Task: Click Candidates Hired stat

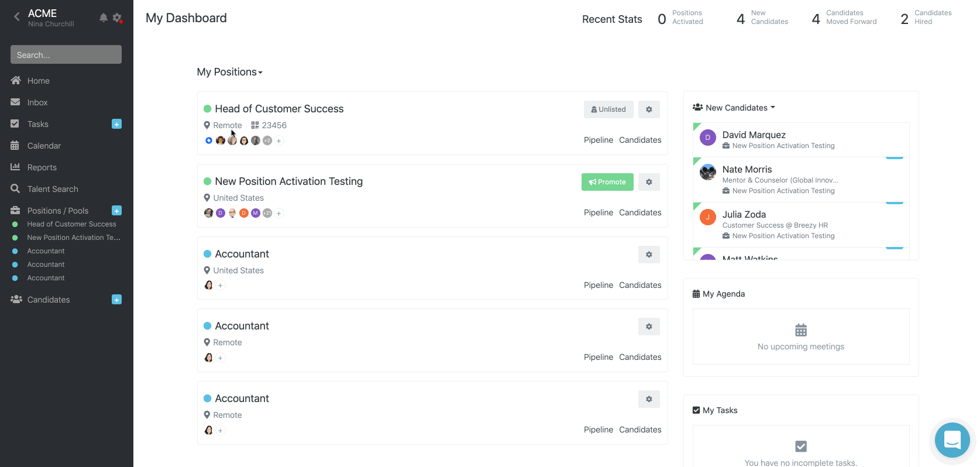Action: 926,18
